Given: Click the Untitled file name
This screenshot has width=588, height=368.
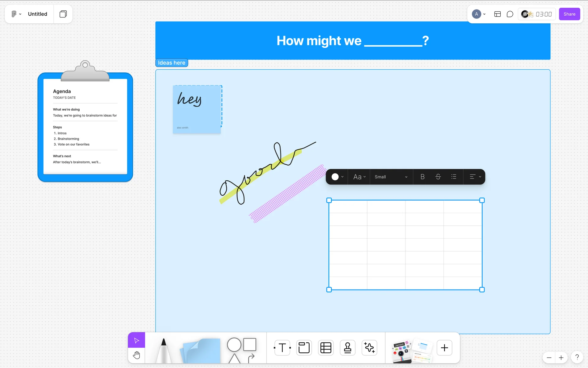Looking at the screenshot, I should 37,14.
